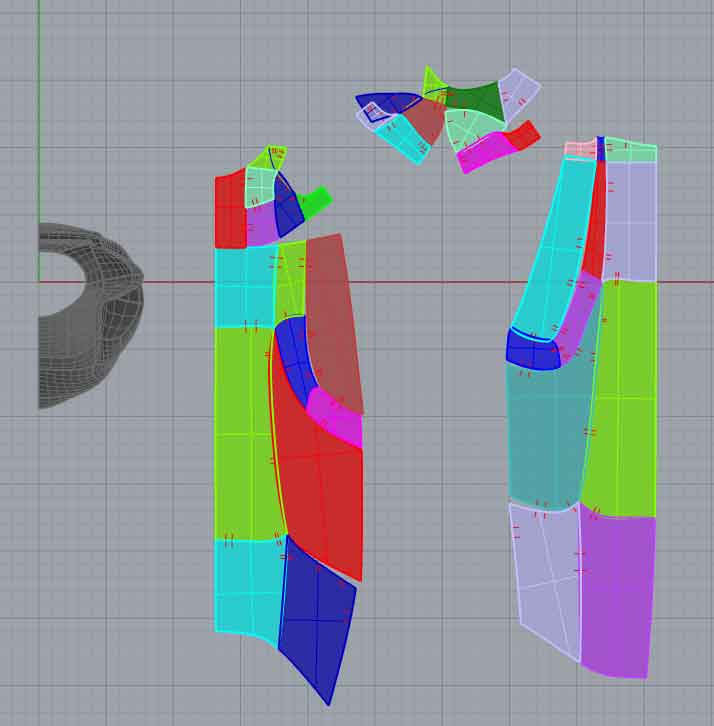Select the brown rose panel in left pattern
This screenshot has width=714, height=726.
[x=331, y=319]
